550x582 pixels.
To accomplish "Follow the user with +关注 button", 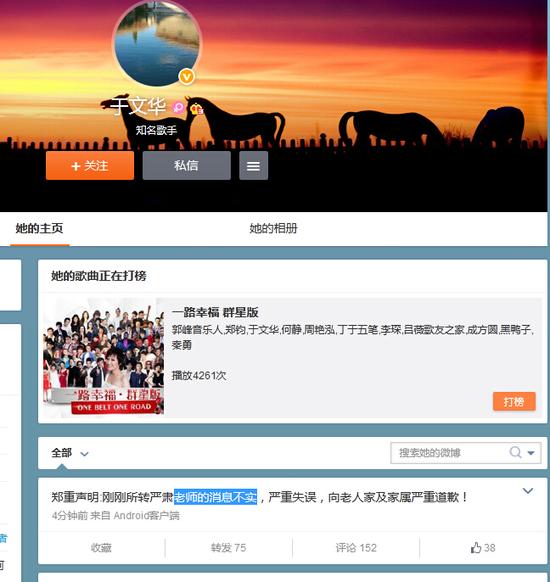I will [x=90, y=166].
